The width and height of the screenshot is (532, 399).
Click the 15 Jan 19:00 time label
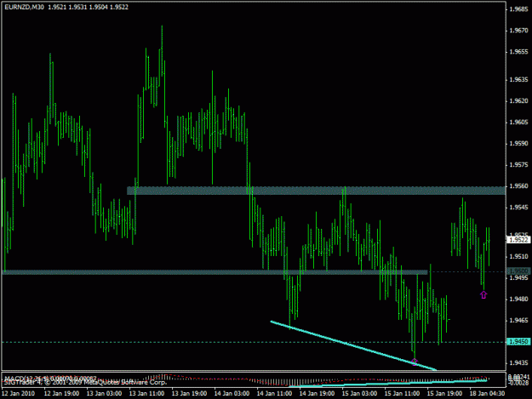tap(444, 393)
